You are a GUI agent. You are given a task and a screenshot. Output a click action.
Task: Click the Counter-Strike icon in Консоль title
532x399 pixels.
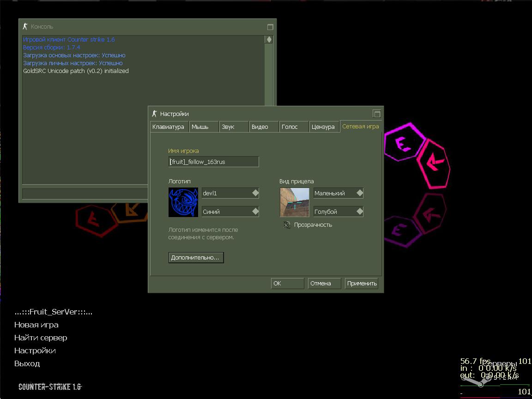(x=25, y=26)
